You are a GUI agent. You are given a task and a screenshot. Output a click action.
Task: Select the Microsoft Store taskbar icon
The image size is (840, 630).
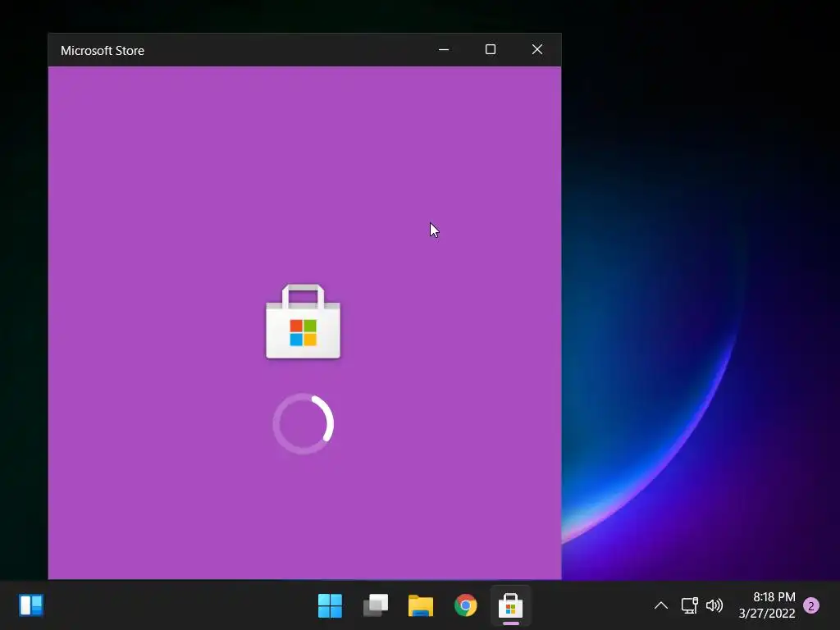(510, 605)
